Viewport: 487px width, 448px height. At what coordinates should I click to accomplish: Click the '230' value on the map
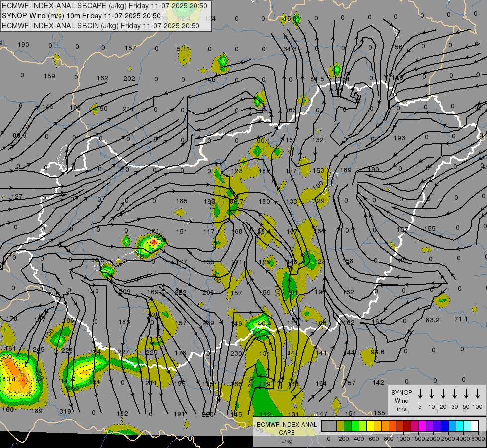[236, 354]
